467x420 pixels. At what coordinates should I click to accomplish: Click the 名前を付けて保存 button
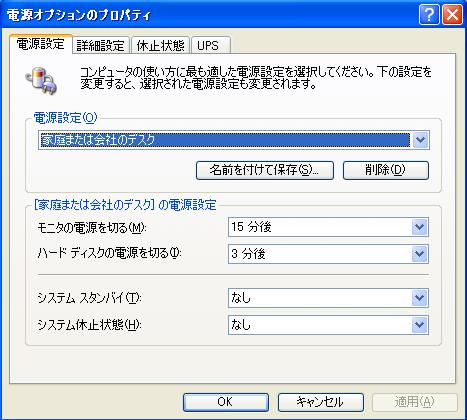point(265,170)
